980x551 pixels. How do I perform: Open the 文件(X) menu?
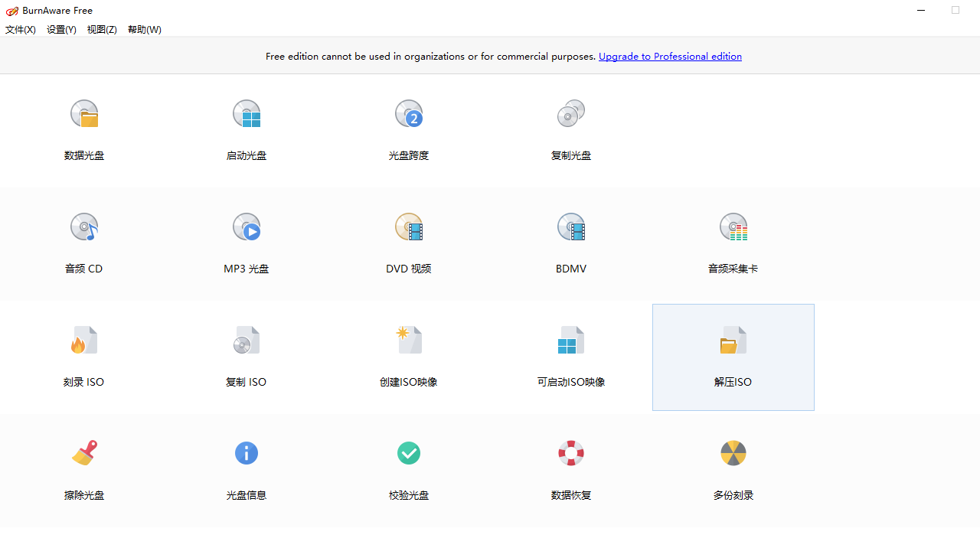pyautogui.click(x=20, y=29)
